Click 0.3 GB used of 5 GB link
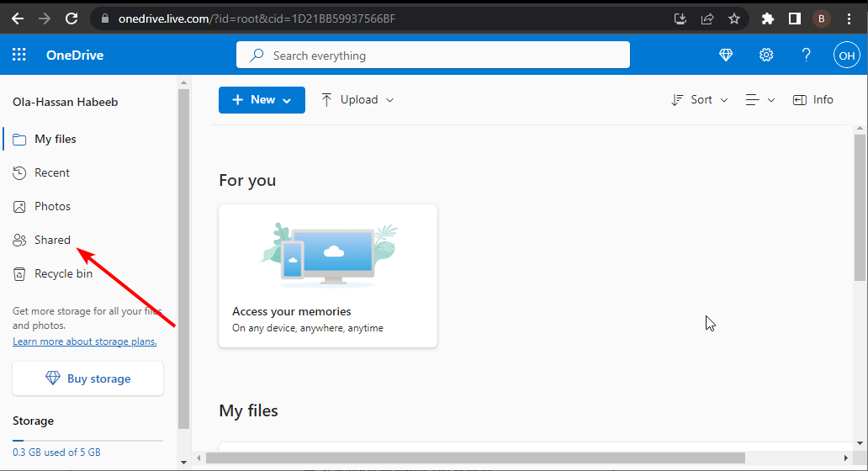This screenshot has height=471, width=868. point(56,452)
